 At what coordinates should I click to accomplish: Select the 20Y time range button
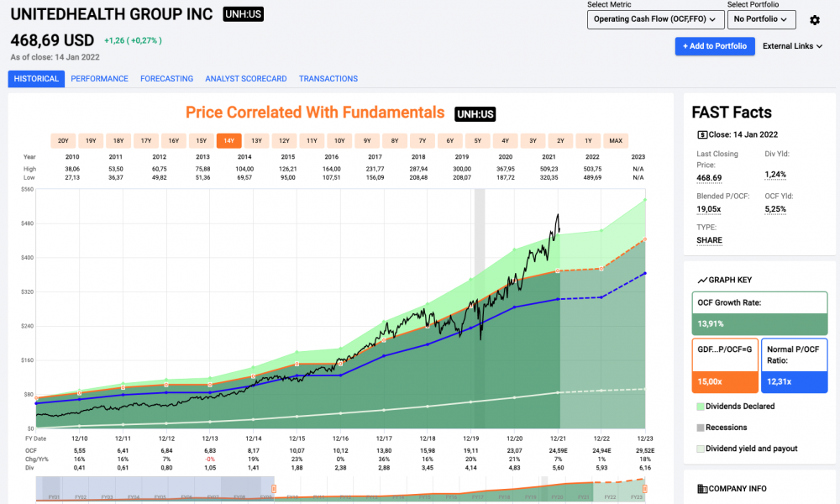[63, 141]
